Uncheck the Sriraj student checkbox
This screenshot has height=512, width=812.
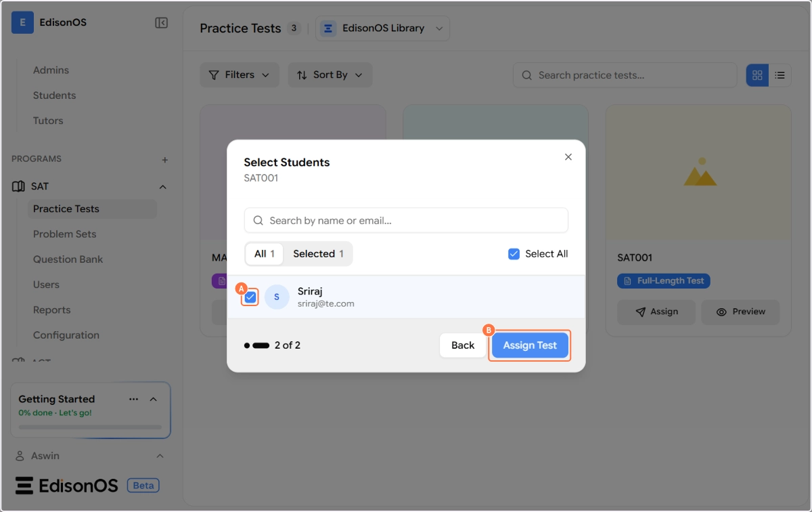[250, 297]
